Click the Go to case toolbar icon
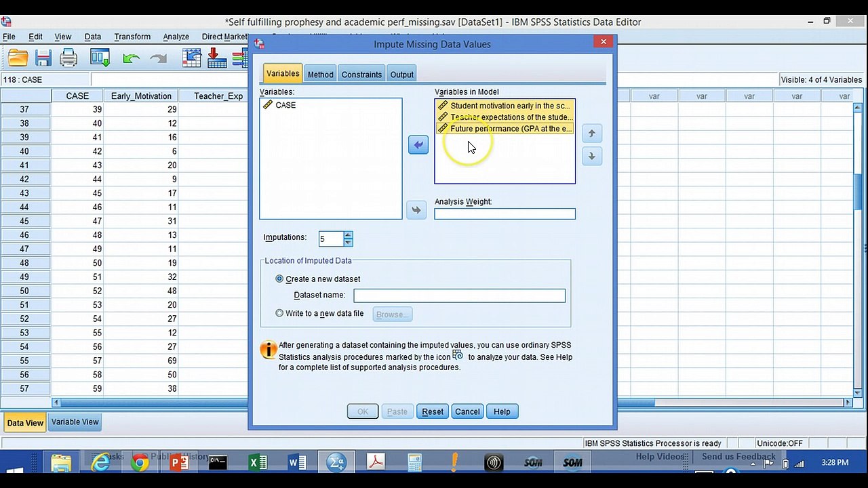The width and height of the screenshot is (868, 488). pos(192,58)
